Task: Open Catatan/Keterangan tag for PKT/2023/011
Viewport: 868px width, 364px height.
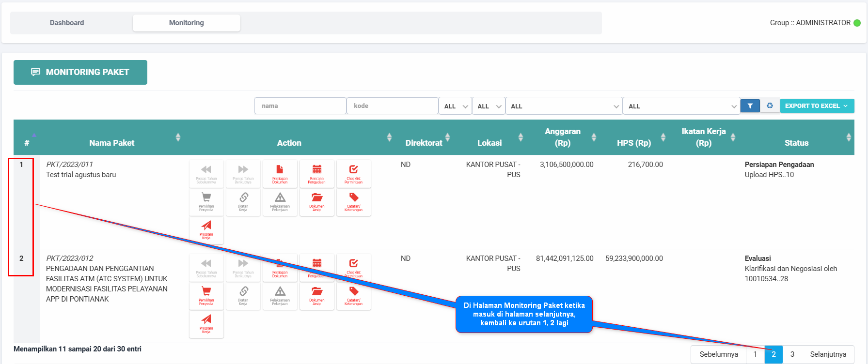Action: pyautogui.click(x=353, y=202)
